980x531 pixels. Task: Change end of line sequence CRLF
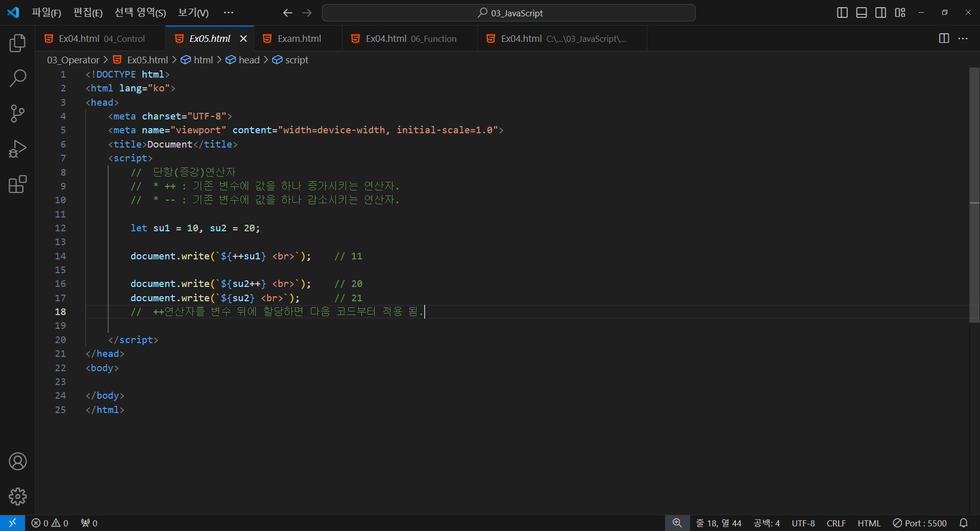(x=836, y=523)
